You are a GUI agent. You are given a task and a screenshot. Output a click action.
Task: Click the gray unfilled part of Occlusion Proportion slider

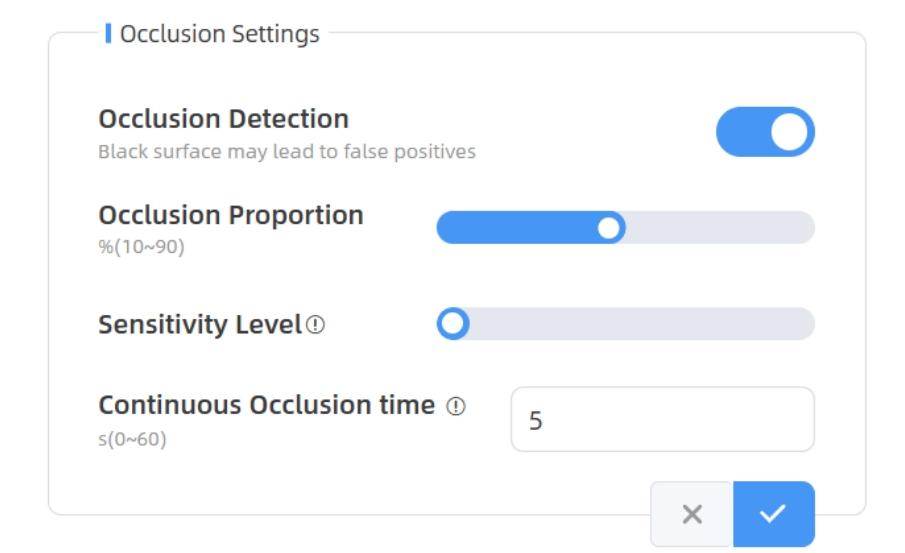720,228
